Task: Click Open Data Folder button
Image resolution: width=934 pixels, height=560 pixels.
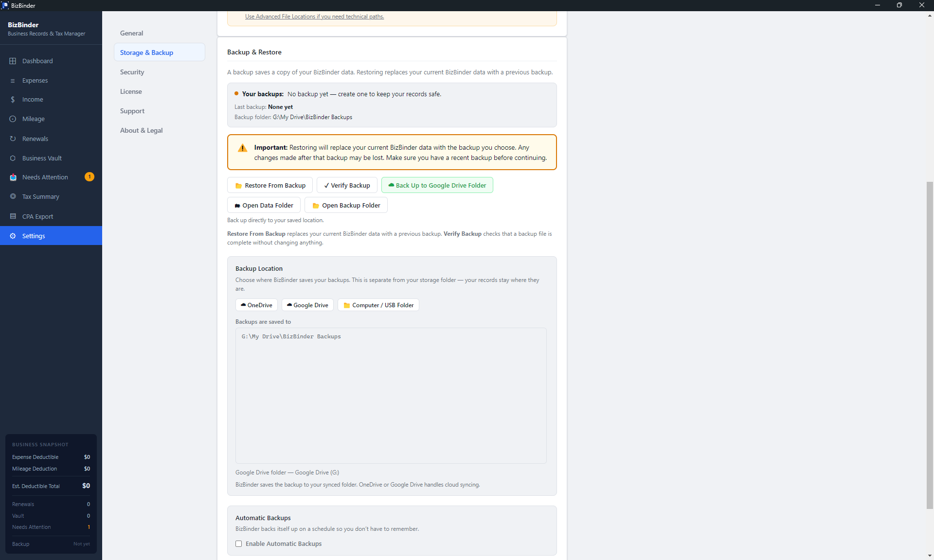Action: (x=264, y=205)
